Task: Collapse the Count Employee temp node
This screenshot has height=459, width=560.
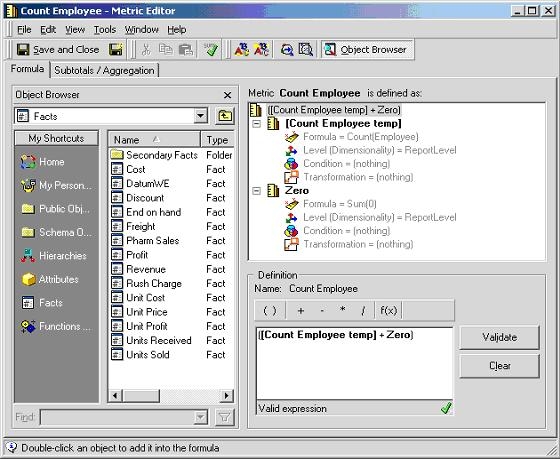Action: click(x=256, y=124)
